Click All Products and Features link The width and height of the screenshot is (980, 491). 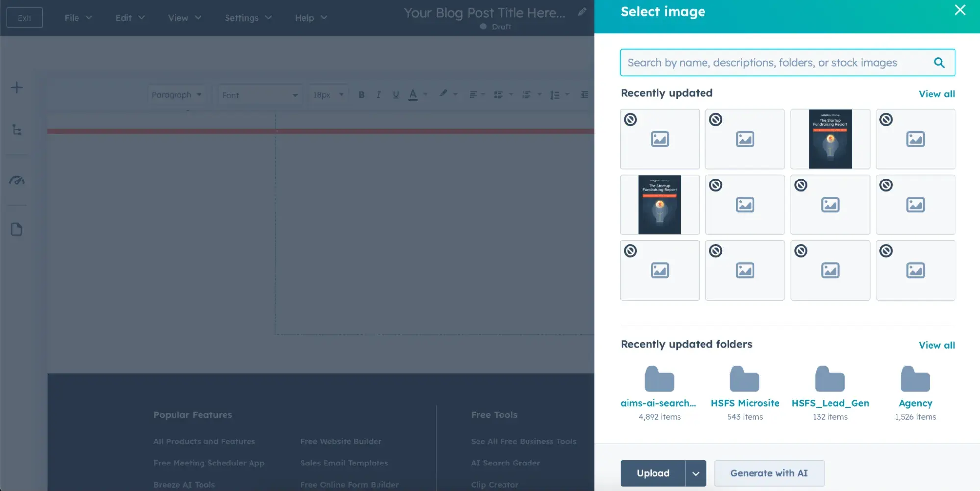[x=204, y=442]
